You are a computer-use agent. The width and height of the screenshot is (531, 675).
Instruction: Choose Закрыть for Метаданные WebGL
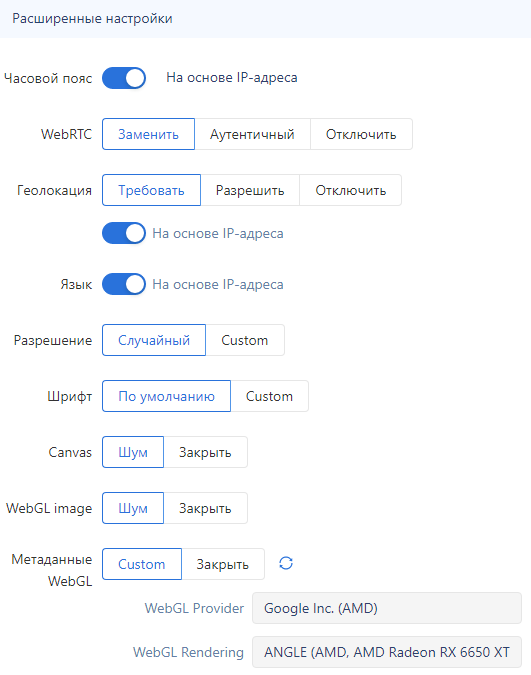click(x=223, y=564)
